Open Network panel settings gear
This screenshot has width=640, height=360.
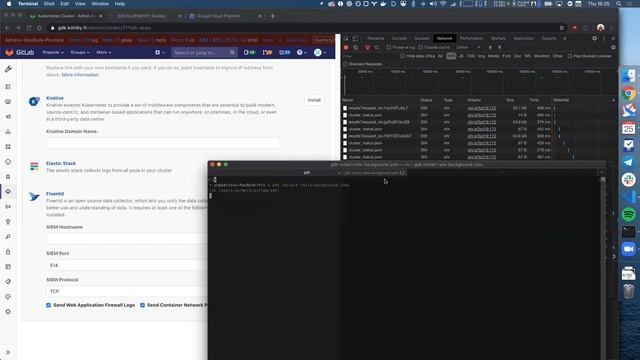[x=613, y=47]
